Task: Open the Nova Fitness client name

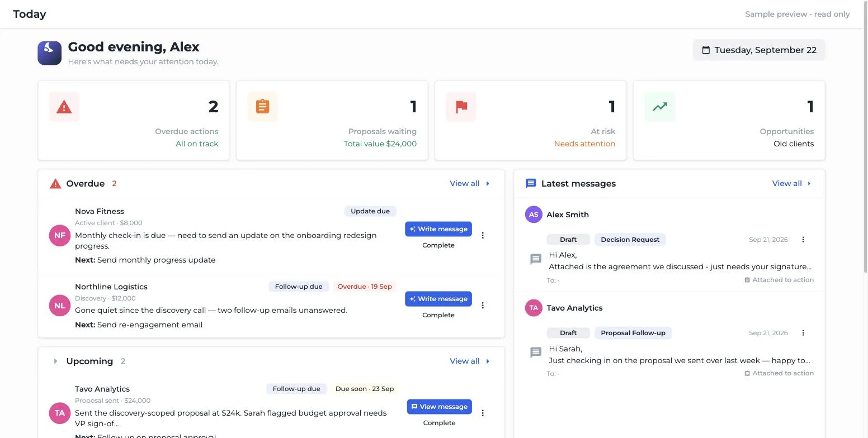Action: pos(100,212)
